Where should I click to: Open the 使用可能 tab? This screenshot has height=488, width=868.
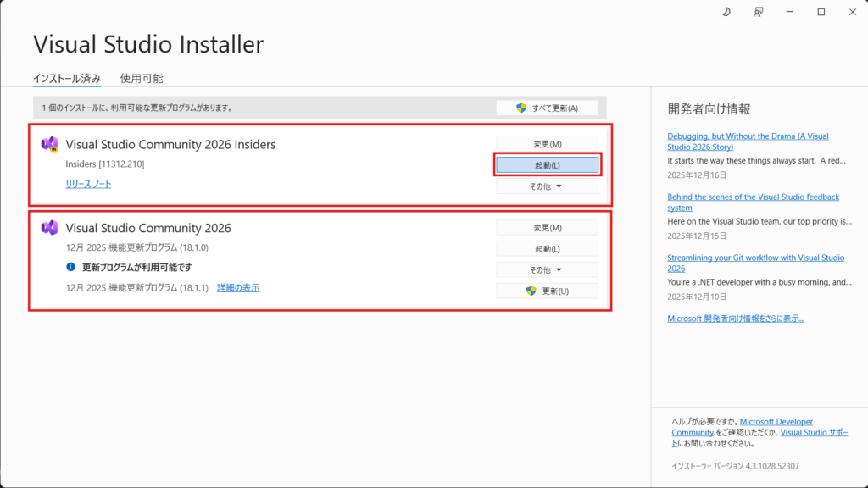coord(142,79)
